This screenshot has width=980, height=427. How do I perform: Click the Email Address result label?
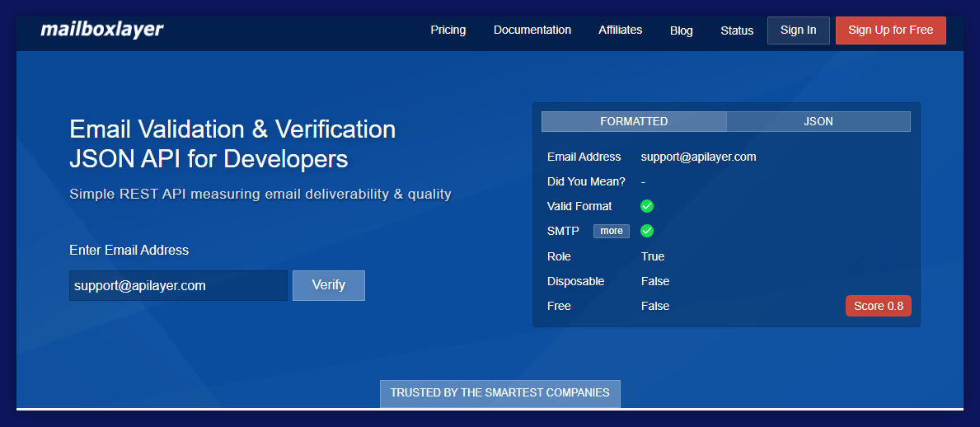[584, 157]
